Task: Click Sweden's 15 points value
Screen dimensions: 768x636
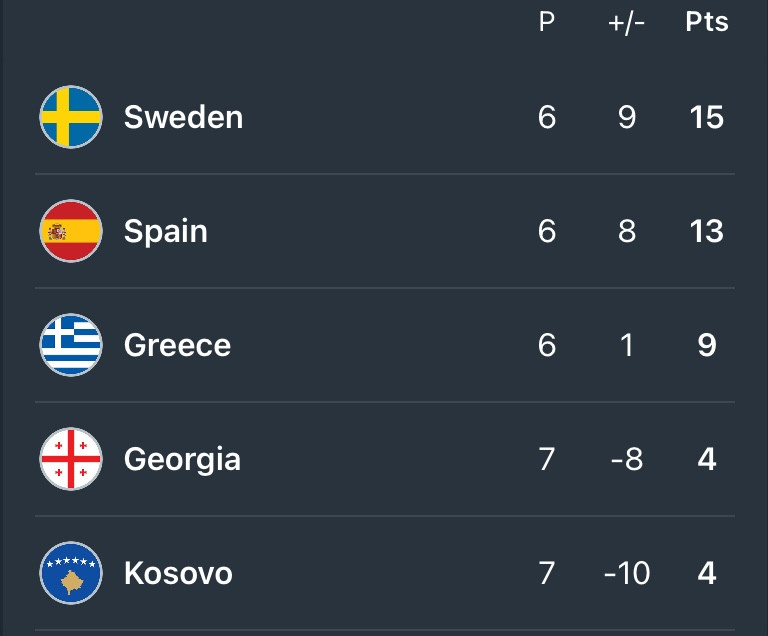Action: (x=707, y=117)
